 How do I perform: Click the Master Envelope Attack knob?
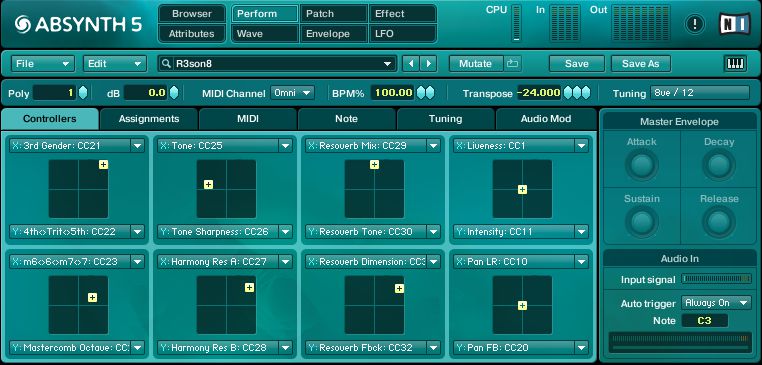point(641,165)
